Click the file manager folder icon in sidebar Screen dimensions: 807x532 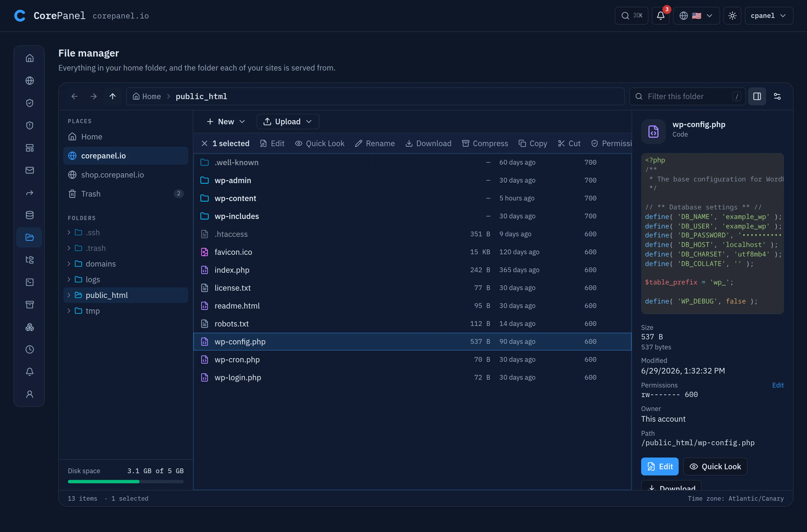point(29,237)
